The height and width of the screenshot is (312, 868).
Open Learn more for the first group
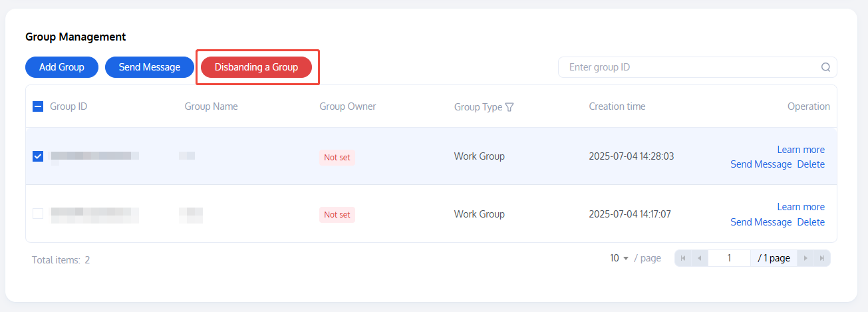(x=801, y=150)
